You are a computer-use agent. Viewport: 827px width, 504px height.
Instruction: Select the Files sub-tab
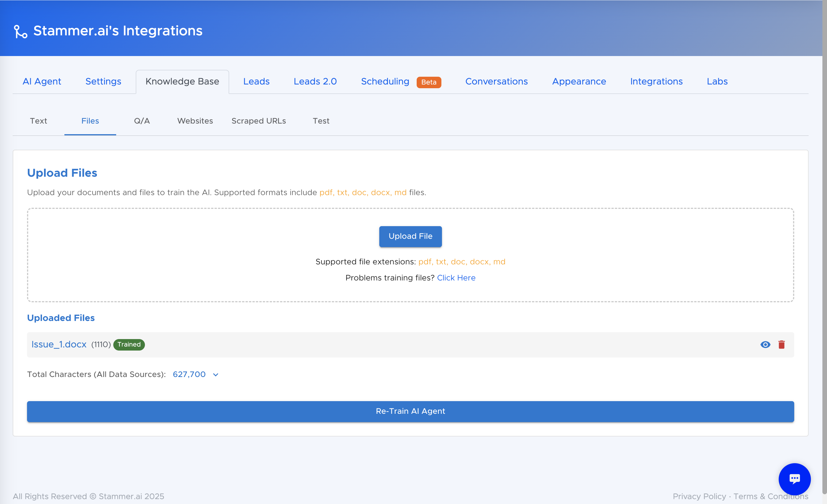(x=90, y=121)
